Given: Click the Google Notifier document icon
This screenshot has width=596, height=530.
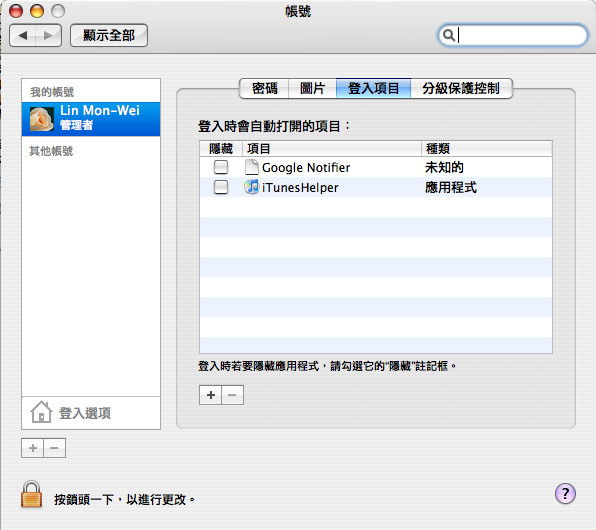Looking at the screenshot, I should (x=252, y=167).
